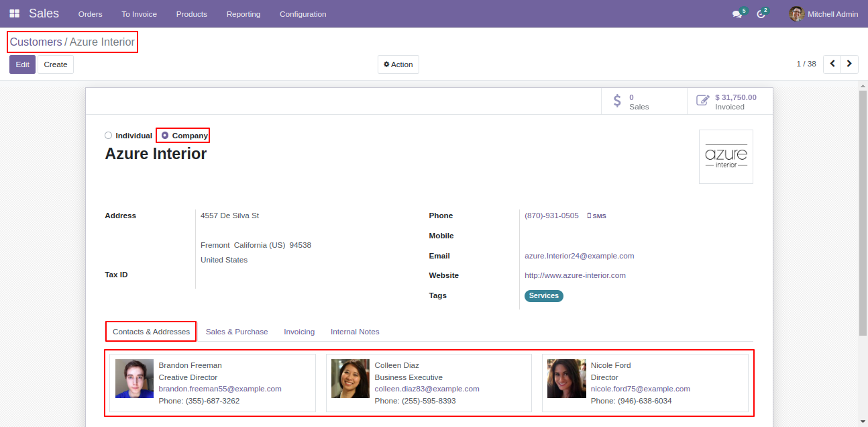Click the Invoiced pencil stat icon
Viewport: 868px width, 427px height.
click(702, 101)
